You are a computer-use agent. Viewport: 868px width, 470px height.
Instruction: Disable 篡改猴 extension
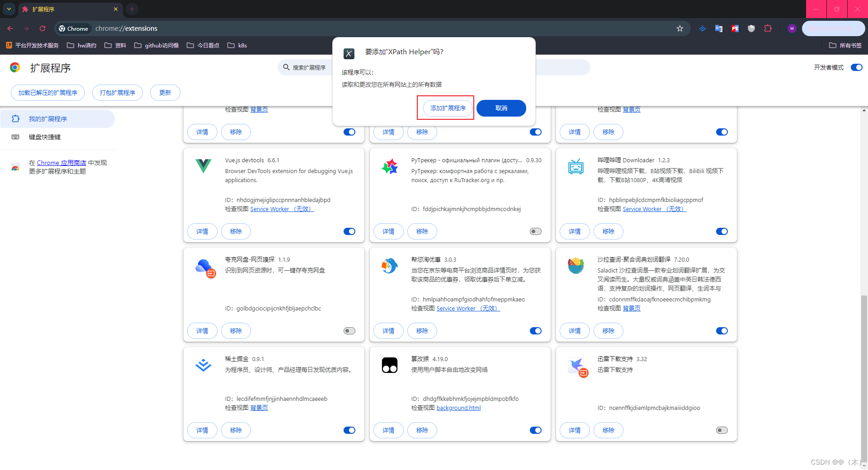(536, 430)
